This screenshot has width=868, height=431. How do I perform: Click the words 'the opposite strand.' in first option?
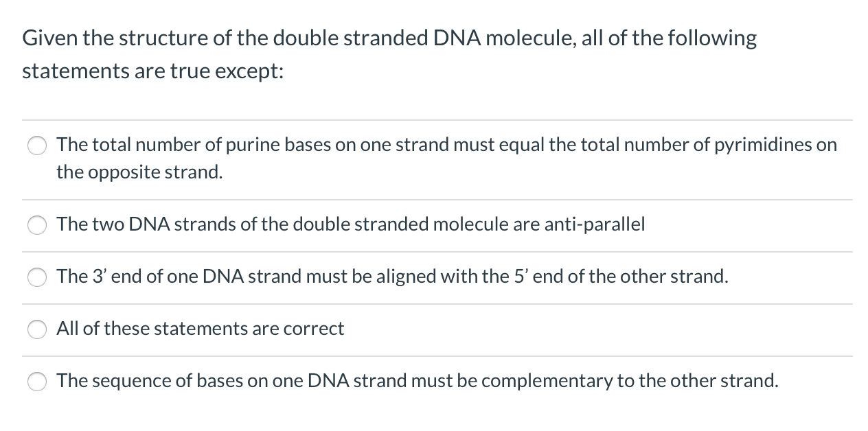139,172
